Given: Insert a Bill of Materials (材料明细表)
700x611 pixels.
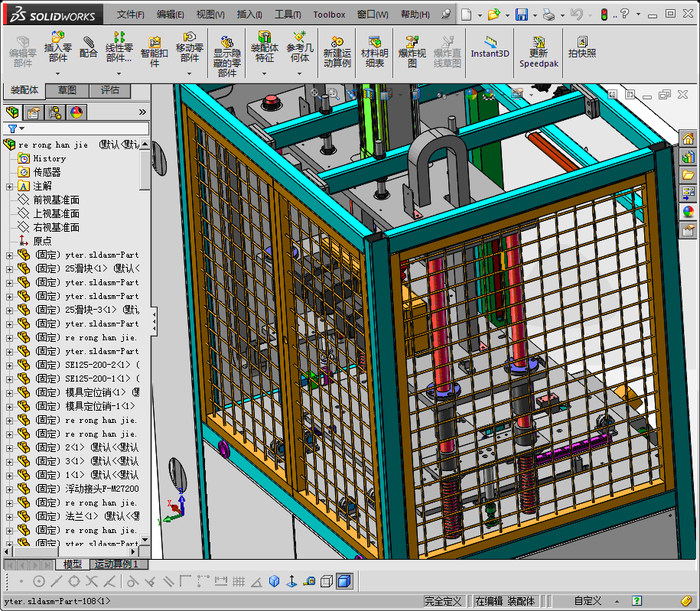Looking at the screenshot, I should point(375,51).
